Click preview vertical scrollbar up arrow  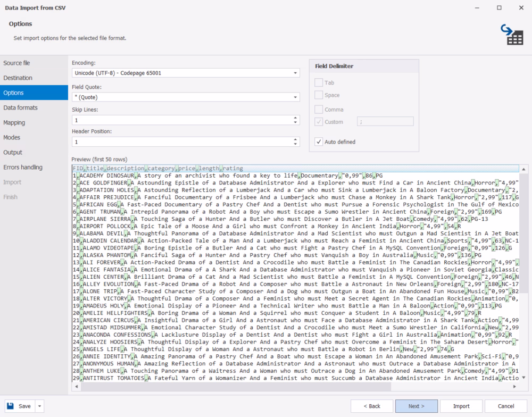pyautogui.click(x=523, y=169)
